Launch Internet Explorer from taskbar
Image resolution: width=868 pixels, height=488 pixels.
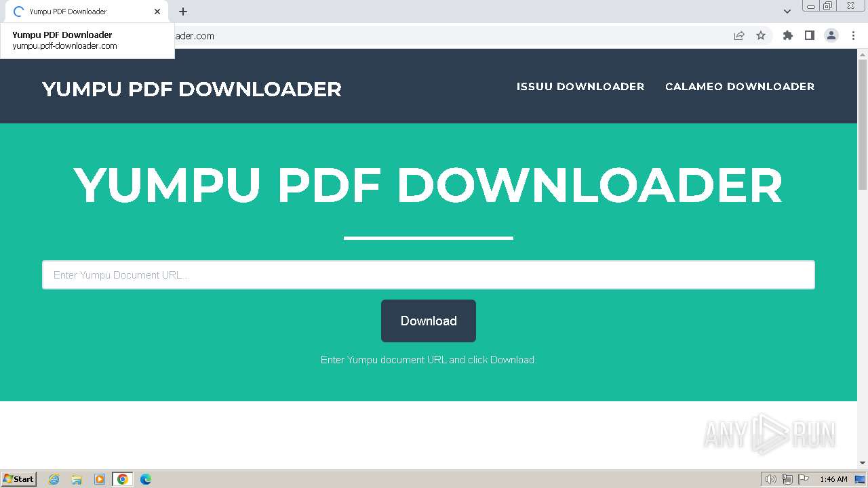pyautogui.click(x=54, y=479)
